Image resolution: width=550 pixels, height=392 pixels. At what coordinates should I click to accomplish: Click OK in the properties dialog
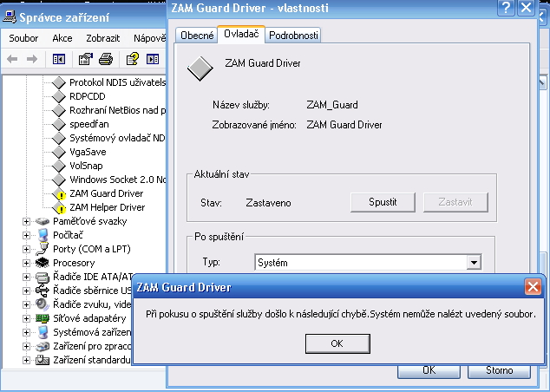pyautogui.click(x=429, y=371)
